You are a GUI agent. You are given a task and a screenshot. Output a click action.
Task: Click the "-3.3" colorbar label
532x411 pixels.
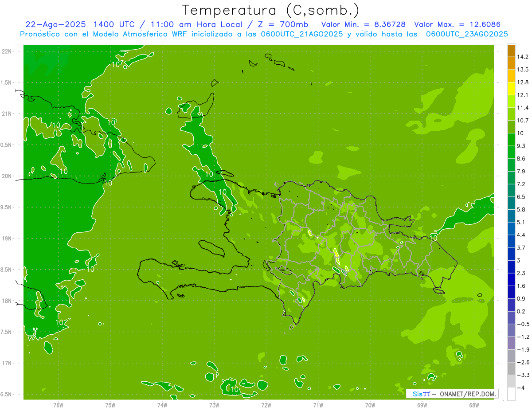tap(523, 375)
